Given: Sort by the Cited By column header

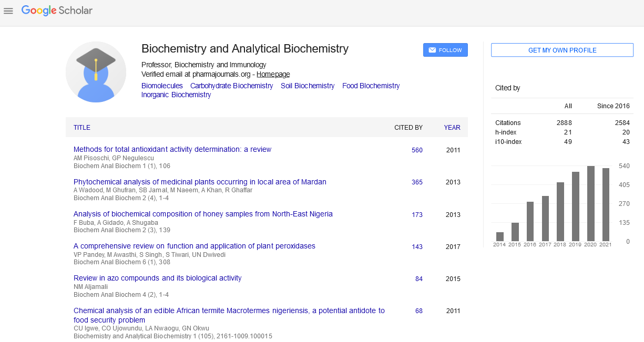Looking at the screenshot, I should click(408, 128).
